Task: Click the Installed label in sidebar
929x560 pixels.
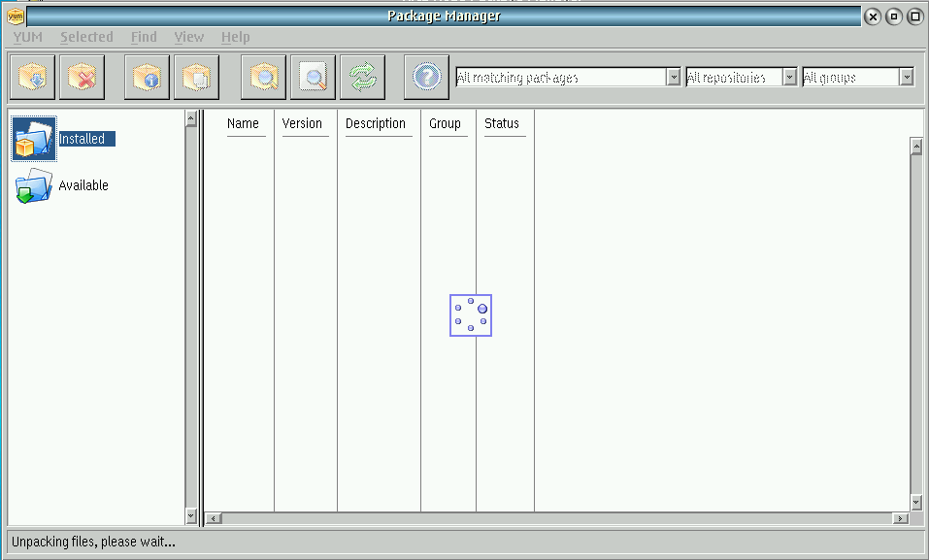Action: pyautogui.click(x=87, y=139)
